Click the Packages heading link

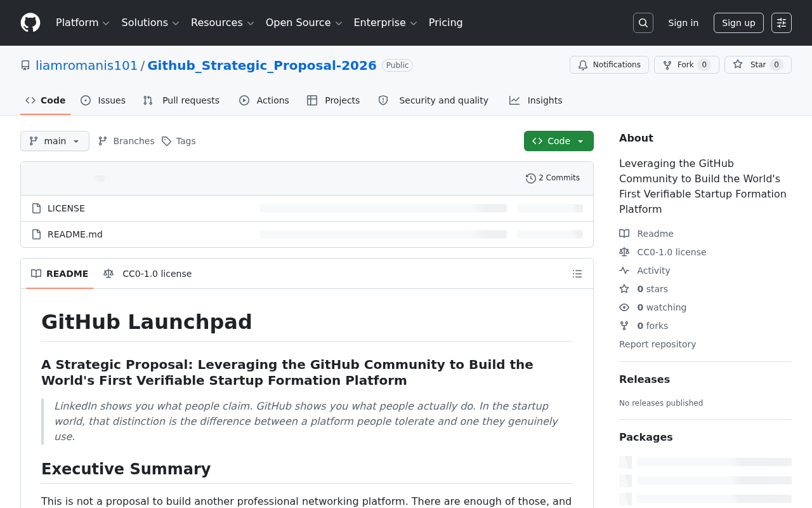(x=646, y=438)
